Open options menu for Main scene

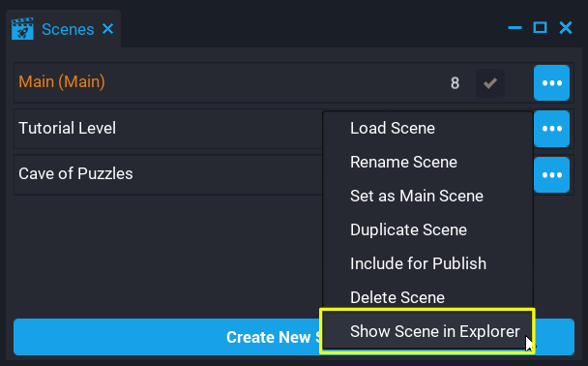pyautogui.click(x=551, y=83)
